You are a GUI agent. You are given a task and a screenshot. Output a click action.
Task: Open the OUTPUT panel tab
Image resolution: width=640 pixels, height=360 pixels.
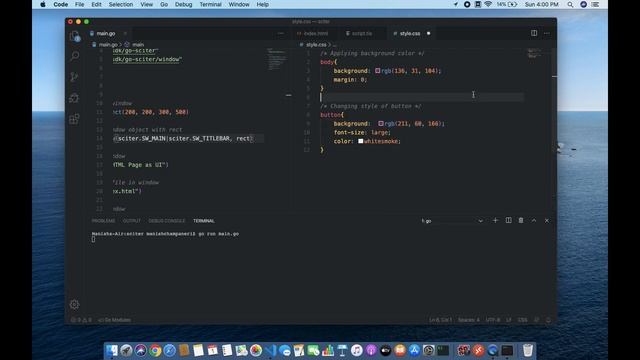[132, 221]
